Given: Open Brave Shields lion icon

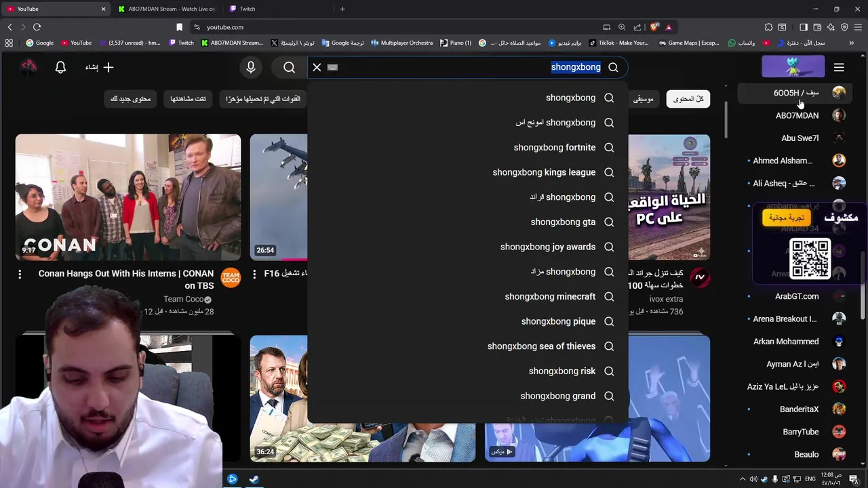Looking at the screenshot, I should coord(654,27).
